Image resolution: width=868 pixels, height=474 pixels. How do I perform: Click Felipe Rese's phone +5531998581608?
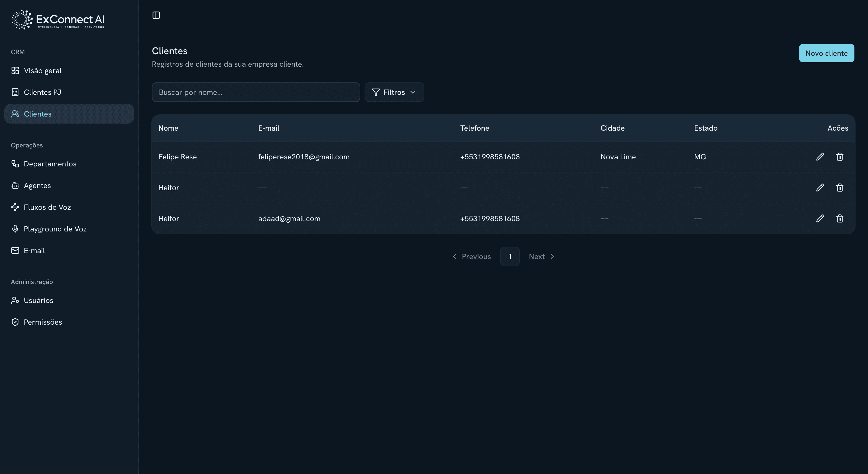490,157
